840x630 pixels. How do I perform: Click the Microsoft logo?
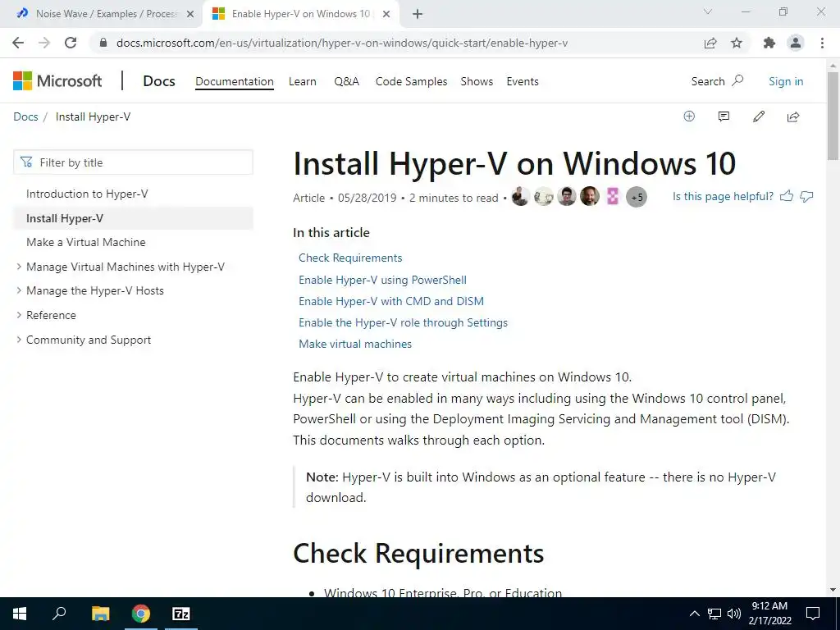pyautogui.click(x=57, y=81)
